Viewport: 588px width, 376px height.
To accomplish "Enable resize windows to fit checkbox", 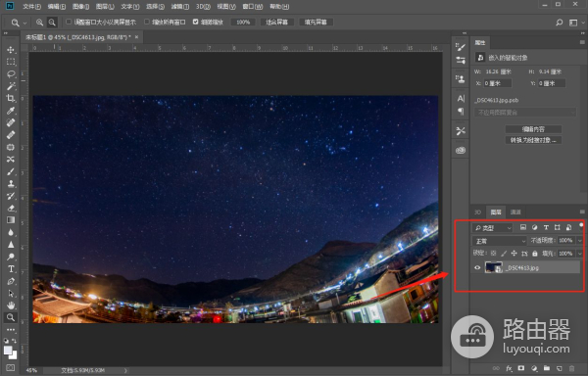I will coord(69,22).
